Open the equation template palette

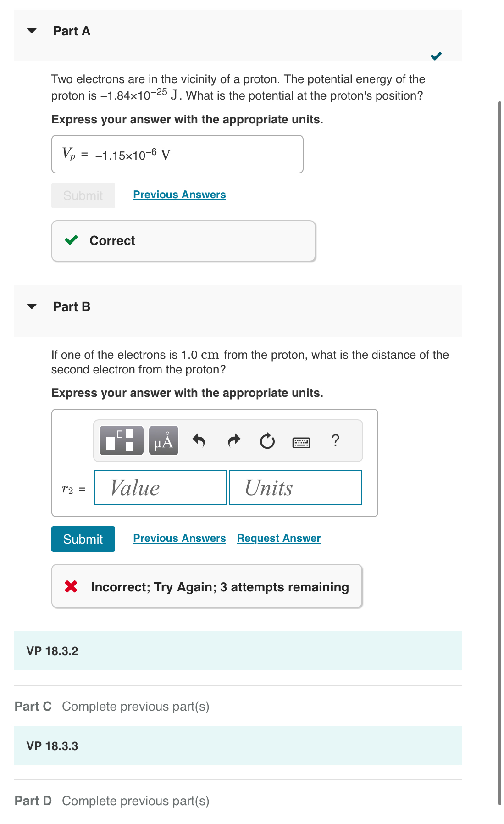[x=121, y=441]
